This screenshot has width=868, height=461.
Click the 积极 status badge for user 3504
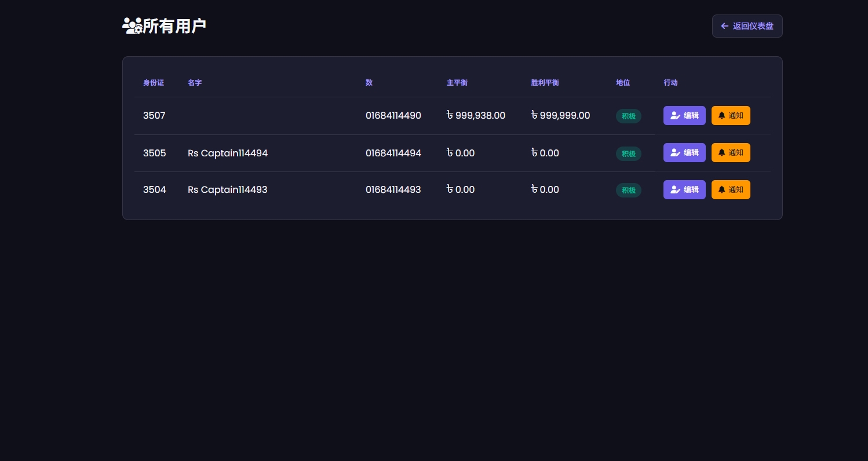[628, 191]
